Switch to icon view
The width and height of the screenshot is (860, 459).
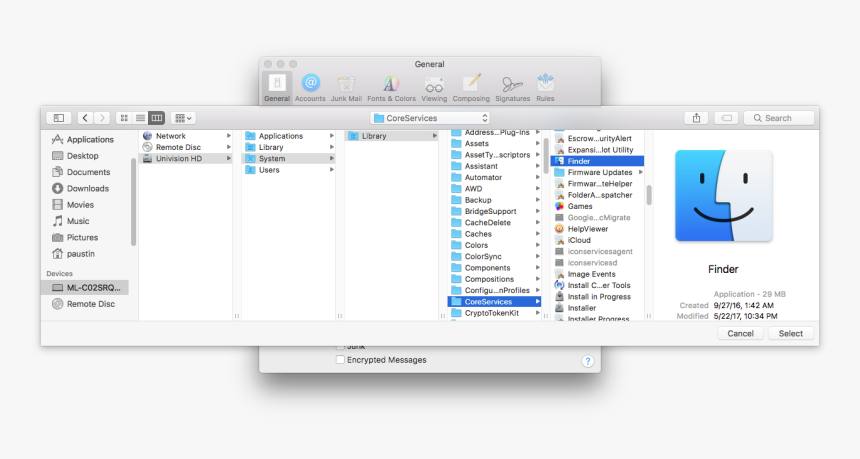click(x=124, y=118)
